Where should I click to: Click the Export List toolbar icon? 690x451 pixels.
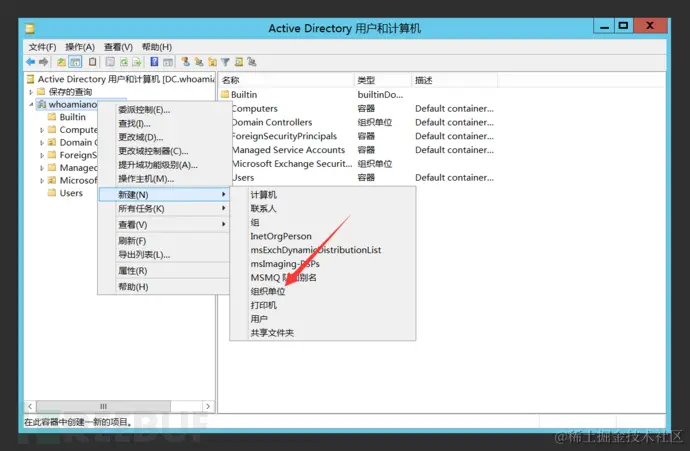[137, 62]
